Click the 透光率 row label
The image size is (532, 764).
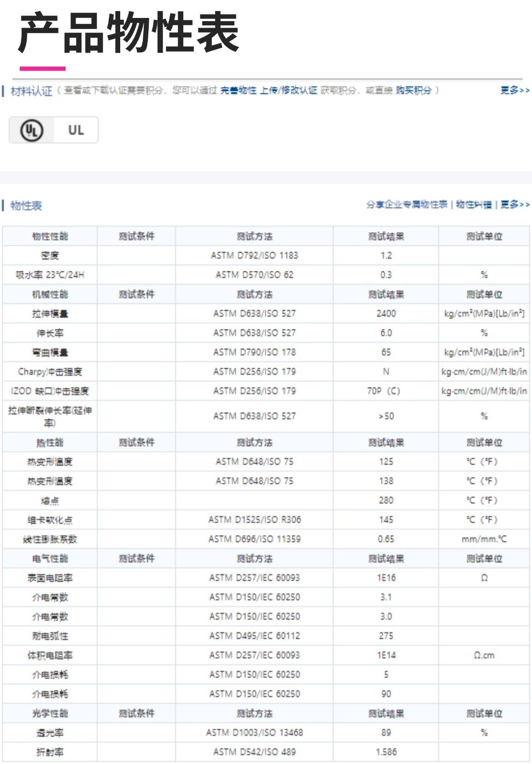tap(50, 733)
